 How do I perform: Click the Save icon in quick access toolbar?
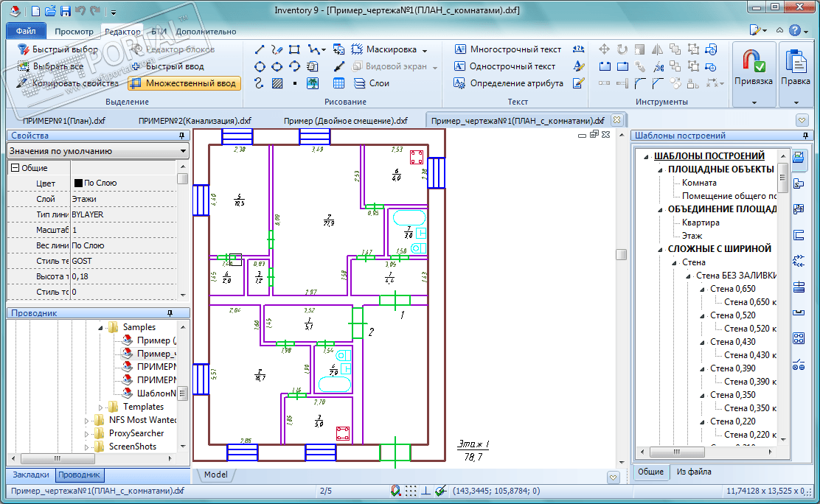[65, 11]
